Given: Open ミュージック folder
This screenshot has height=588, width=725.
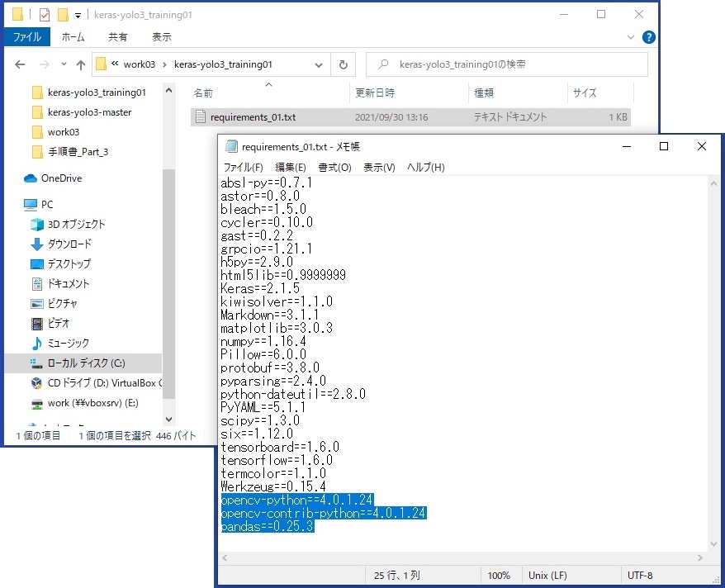Looking at the screenshot, I should (x=68, y=344).
